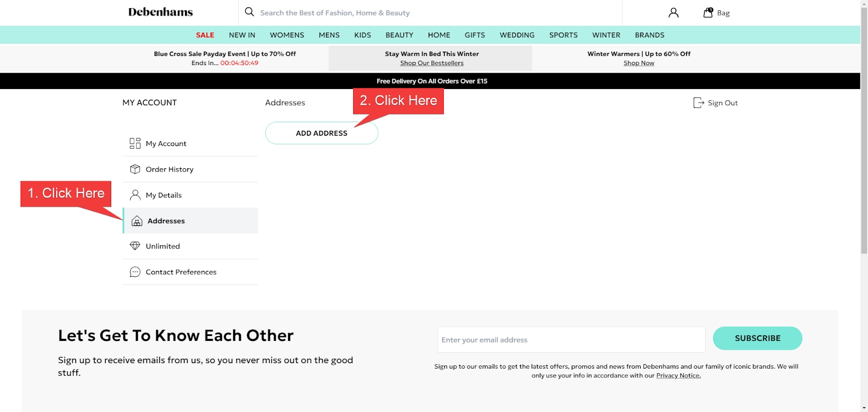Viewport: 868px width, 412px height.
Task: Open the BRANDS menu
Action: (649, 35)
